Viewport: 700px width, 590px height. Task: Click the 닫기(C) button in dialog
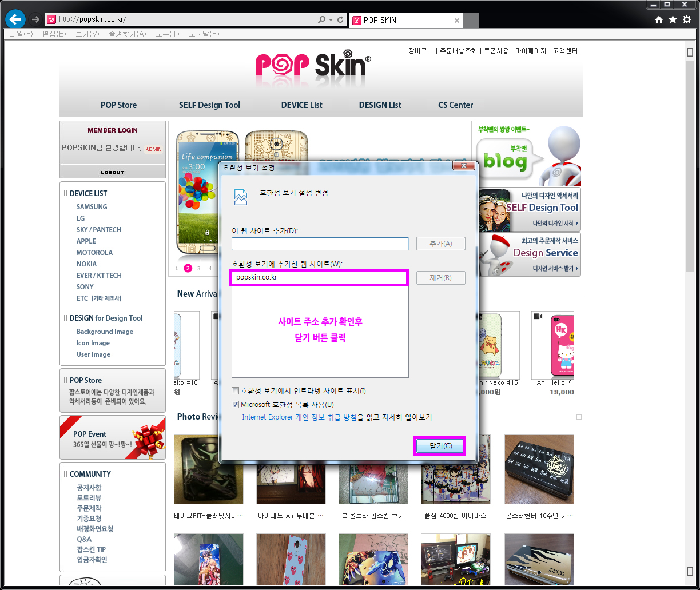click(x=440, y=446)
